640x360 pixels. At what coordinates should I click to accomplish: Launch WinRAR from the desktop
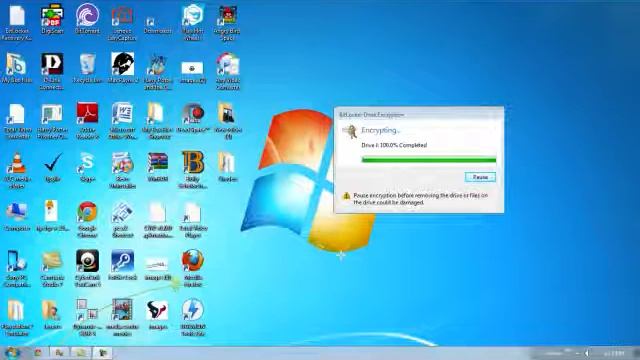(x=158, y=167)
